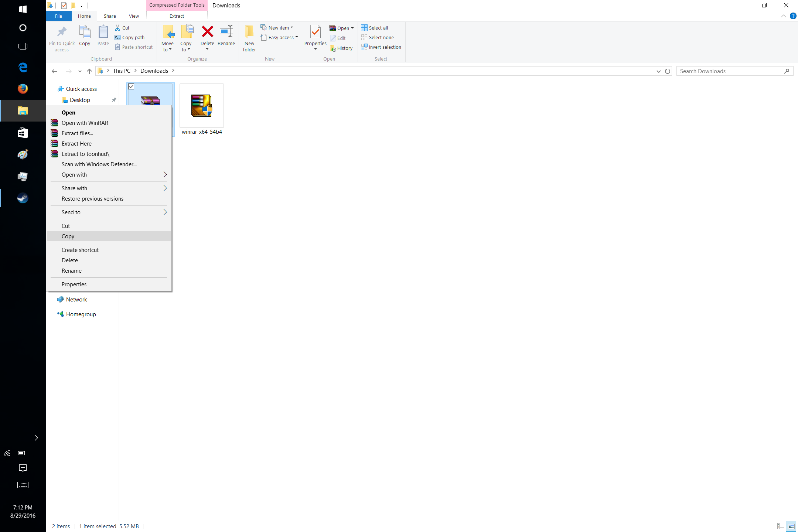Click the Search Downloads input field
798x532 pixels.
tap(730, 71)
